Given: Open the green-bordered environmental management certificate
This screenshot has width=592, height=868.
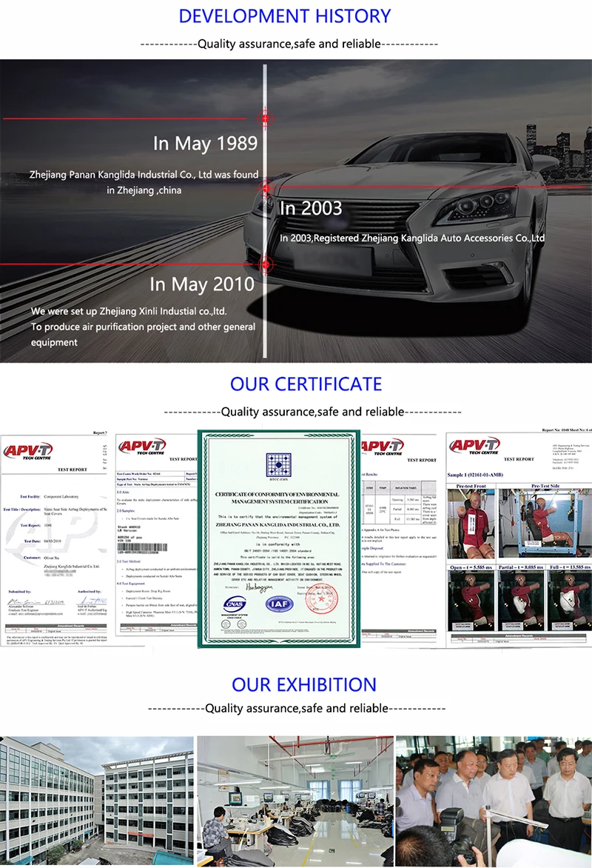Looking at the screenshot, I should (x=279, y=538).
